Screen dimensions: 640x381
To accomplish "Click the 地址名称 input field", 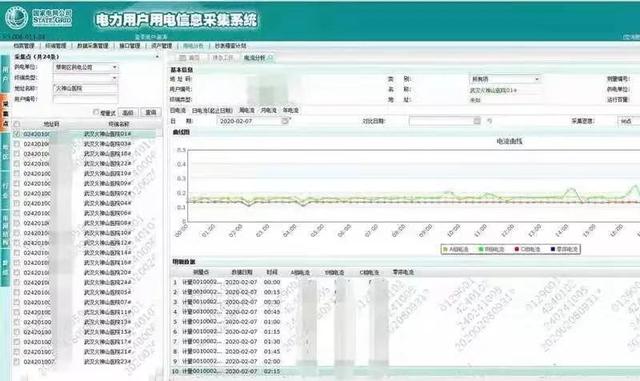I will (x=85, y=88).
